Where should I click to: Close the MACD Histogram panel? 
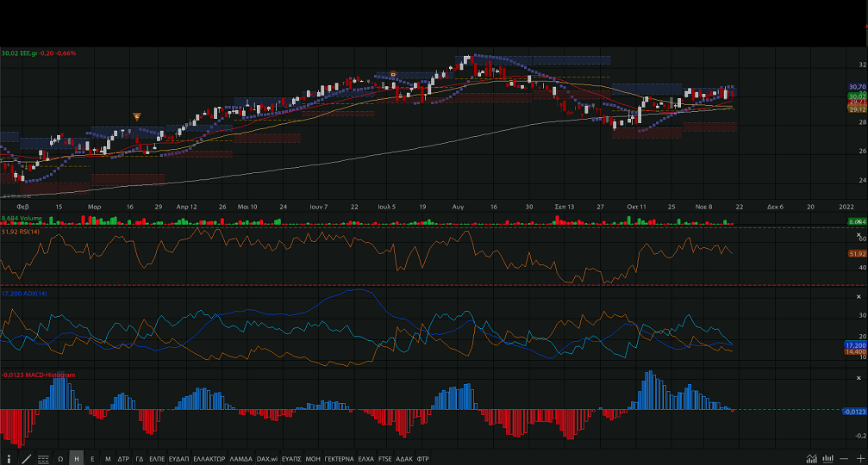(x=858, y=377)
